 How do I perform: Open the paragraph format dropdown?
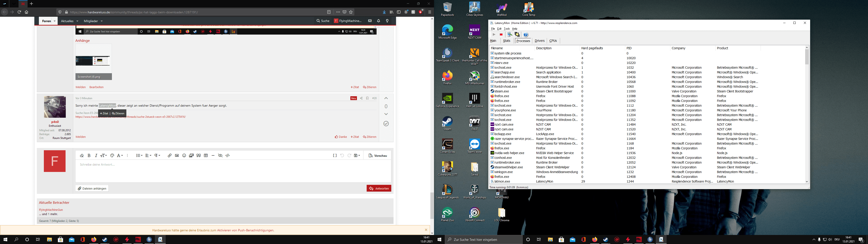[x=157, y=155]
